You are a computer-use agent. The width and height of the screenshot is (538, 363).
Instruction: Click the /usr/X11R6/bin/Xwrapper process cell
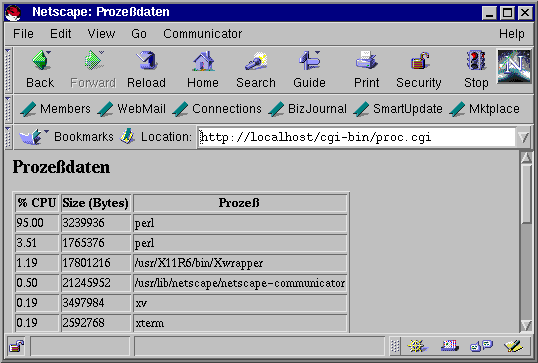[x=240, y=263]
